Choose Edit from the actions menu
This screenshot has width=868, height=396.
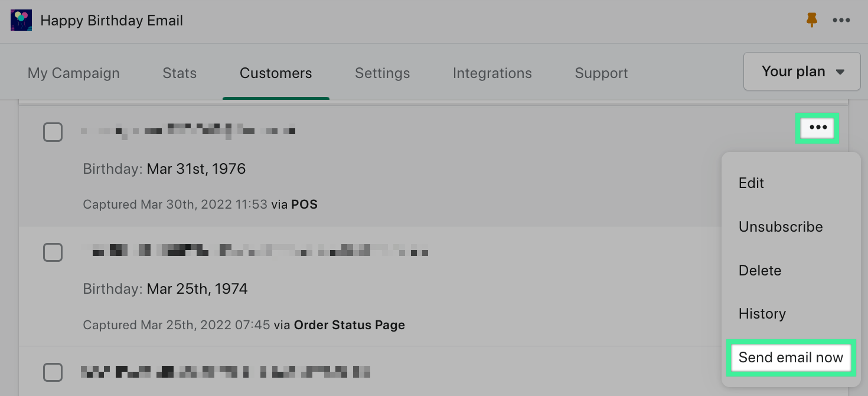click(x=751, y=183)
